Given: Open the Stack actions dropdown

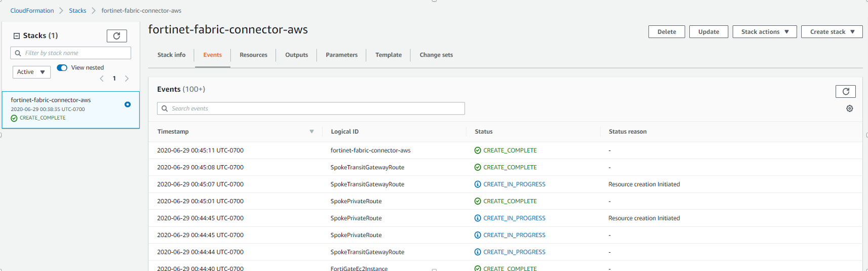Looking at the screenshot, I should coord(764,32).
